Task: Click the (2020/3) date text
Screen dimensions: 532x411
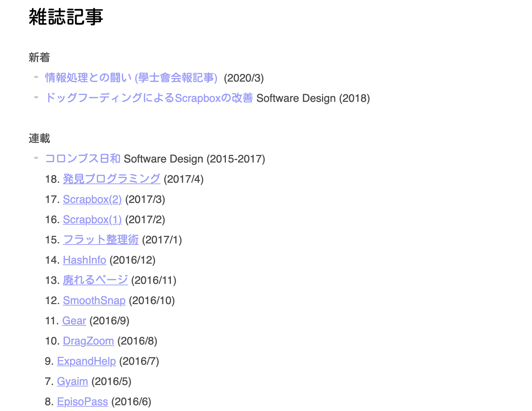Action: pyautogui.click(x=244, y=78)
